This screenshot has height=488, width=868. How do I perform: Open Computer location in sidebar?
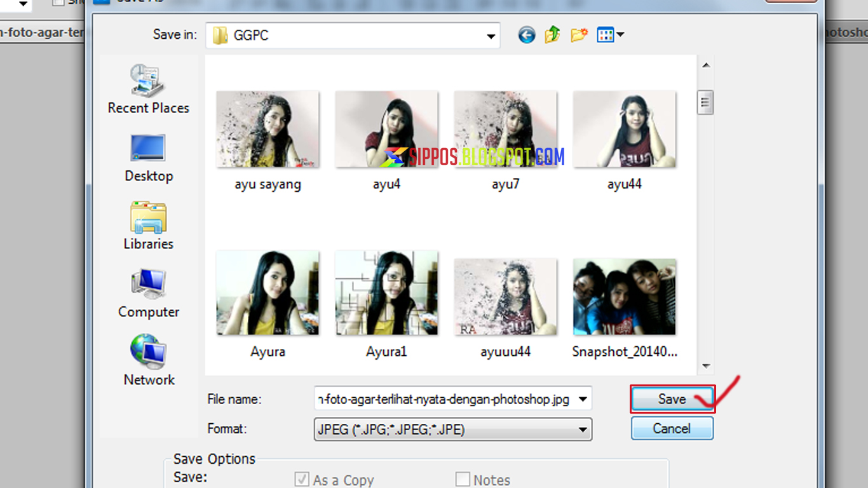tap(148, 294)
